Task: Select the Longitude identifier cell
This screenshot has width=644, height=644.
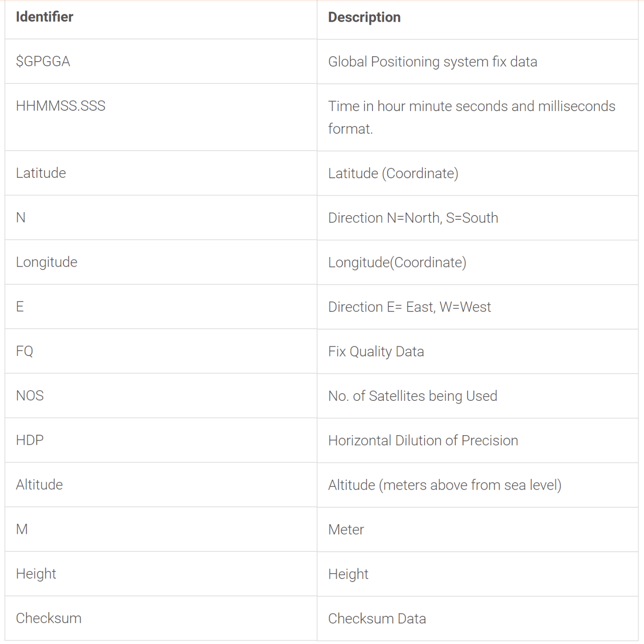Action: click(47, 262)
